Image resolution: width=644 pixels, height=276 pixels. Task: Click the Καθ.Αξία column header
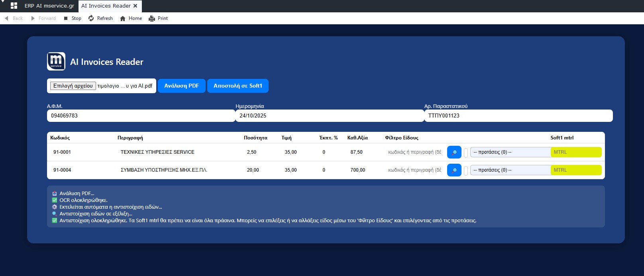click(357, 138)
